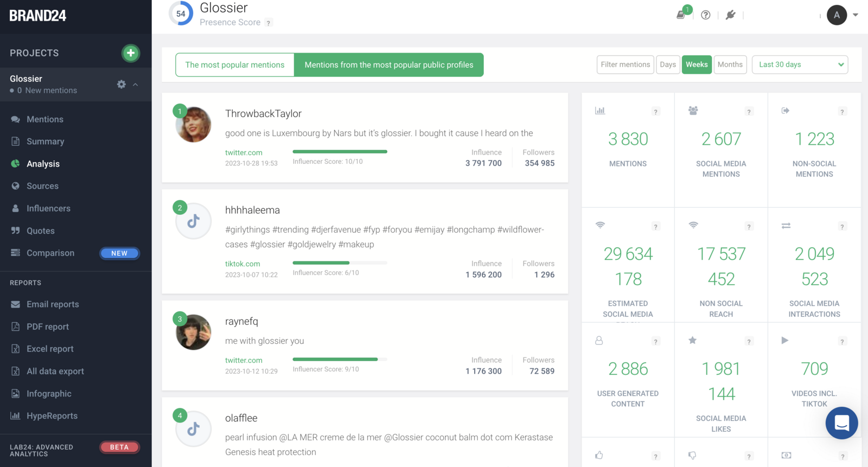Click the Quotes quotation mark icon
This screenshot has width=868, height=467.
click(x=15, y=231)
